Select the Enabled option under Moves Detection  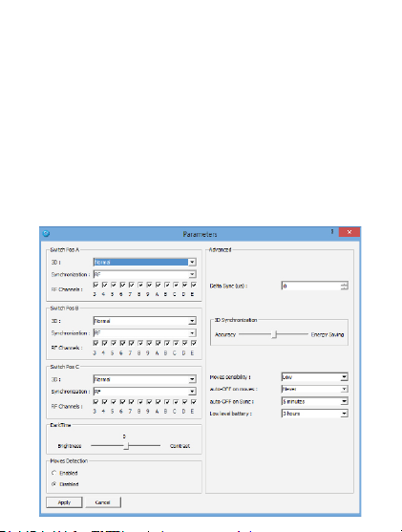click(x=53, y=473)
